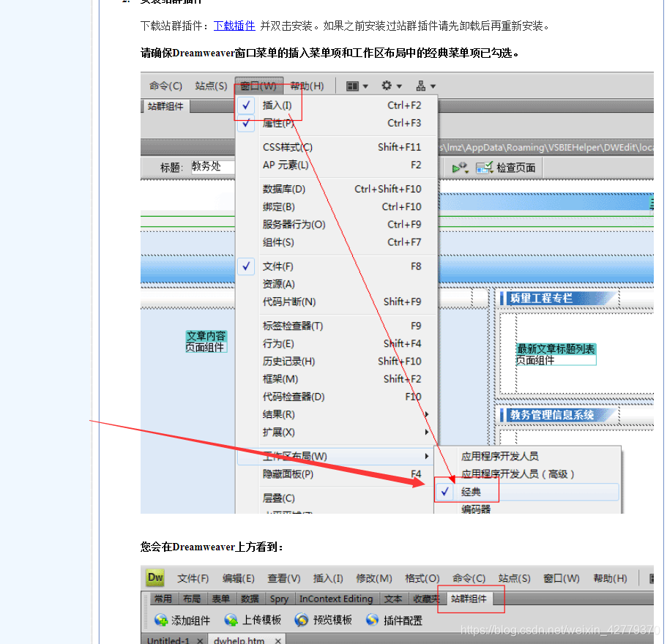Open the 帮助(H) menu in upper screenshot
This screenshot has width=667, height=644.
(307, 86)
